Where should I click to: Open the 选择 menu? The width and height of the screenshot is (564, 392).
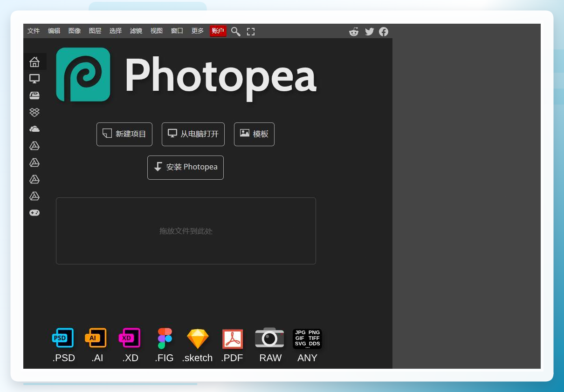click(x=116, y=31)
